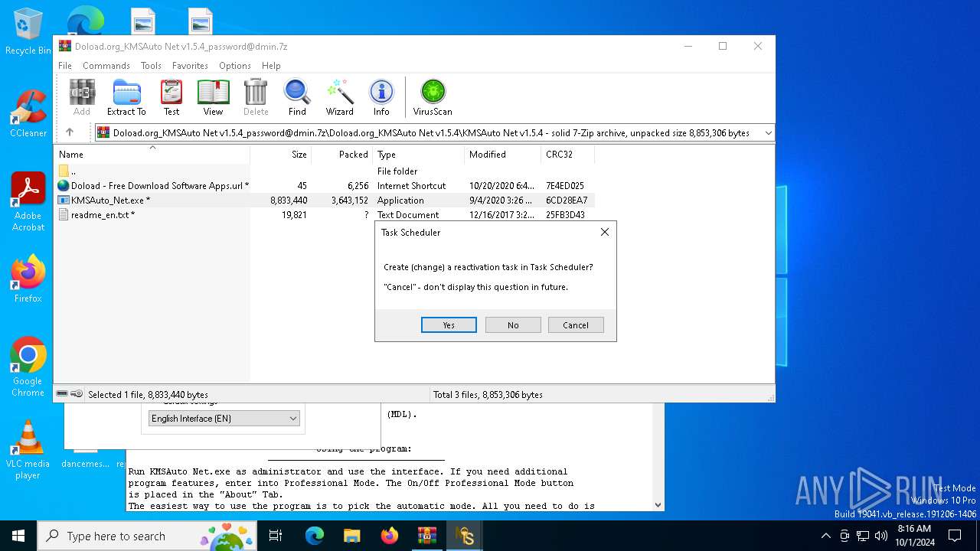Sort by the Packed column header

pos(342,154)
